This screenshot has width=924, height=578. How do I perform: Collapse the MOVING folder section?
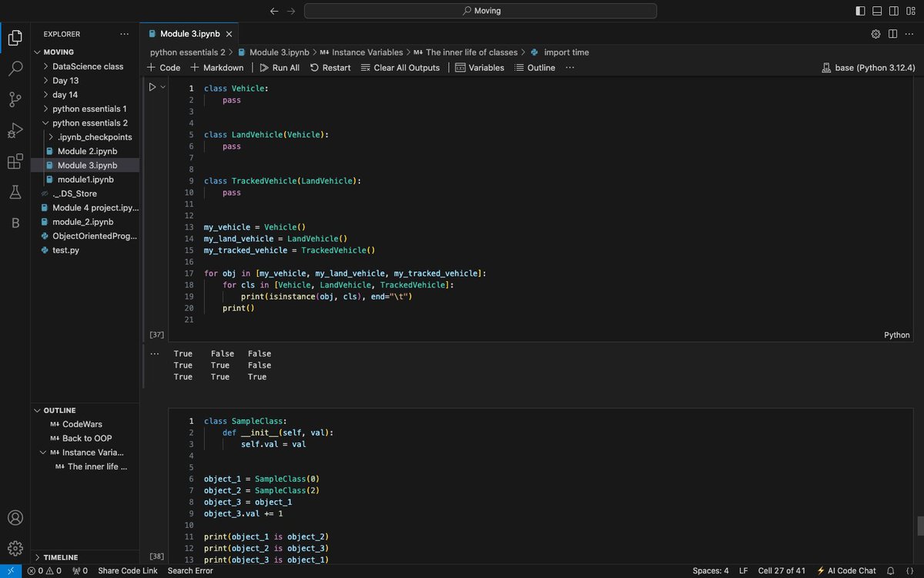(x=85, y=52)
